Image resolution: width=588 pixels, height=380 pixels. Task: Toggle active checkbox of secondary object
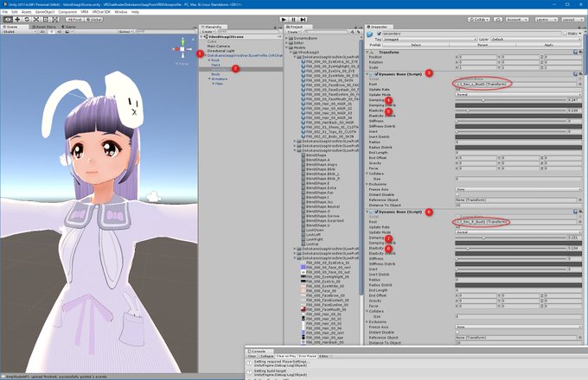coord(379,34)
